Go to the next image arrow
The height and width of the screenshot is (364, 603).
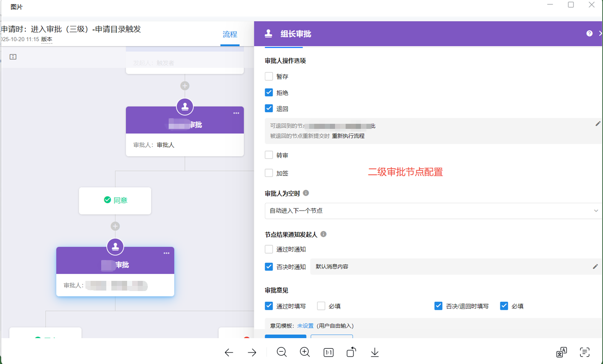click(x=252, y=352)
